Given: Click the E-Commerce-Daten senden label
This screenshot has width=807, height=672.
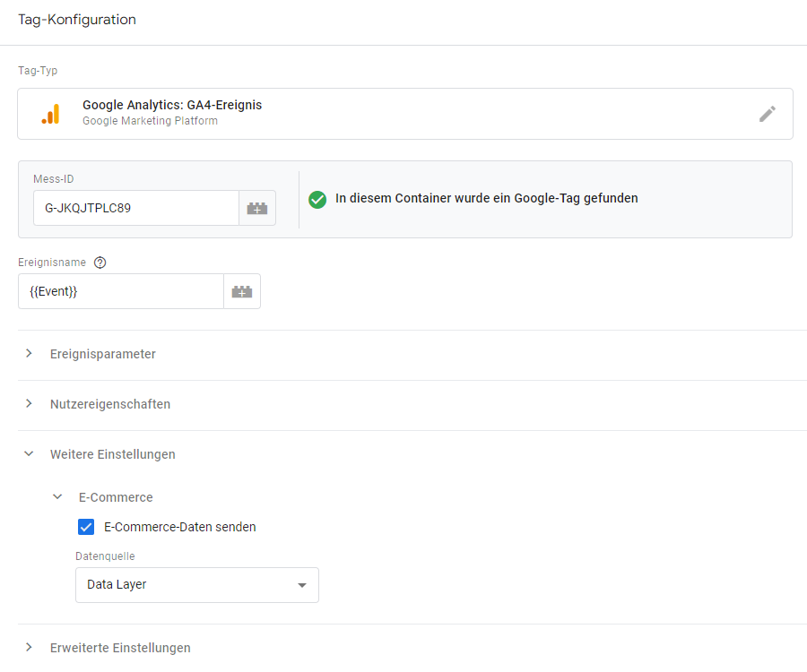Looking at the screenshot, I should coord(179,527).
